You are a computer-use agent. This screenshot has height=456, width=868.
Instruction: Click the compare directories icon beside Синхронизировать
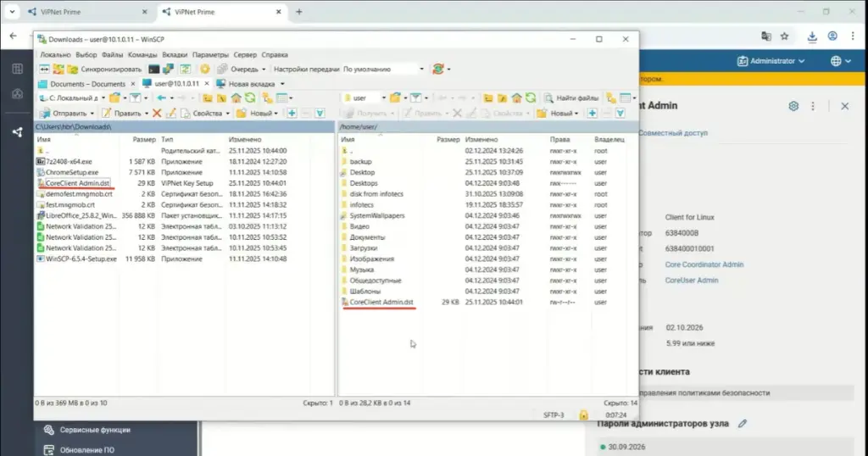coord(58,70)
